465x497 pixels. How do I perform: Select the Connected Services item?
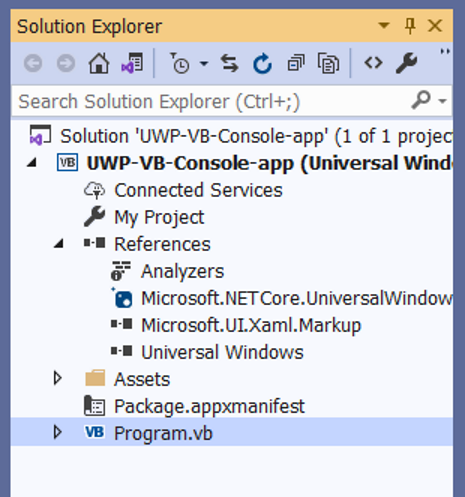point(198,190)
